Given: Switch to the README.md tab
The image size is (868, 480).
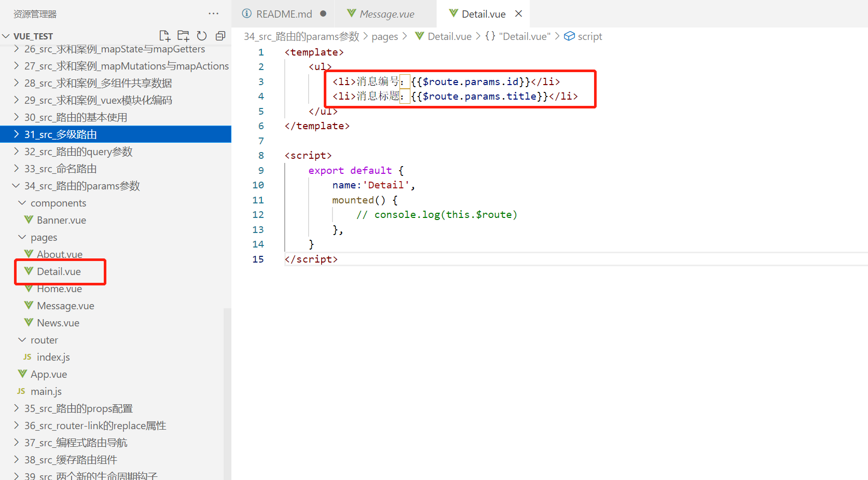Looking at the screenshot, I should 284,14.
